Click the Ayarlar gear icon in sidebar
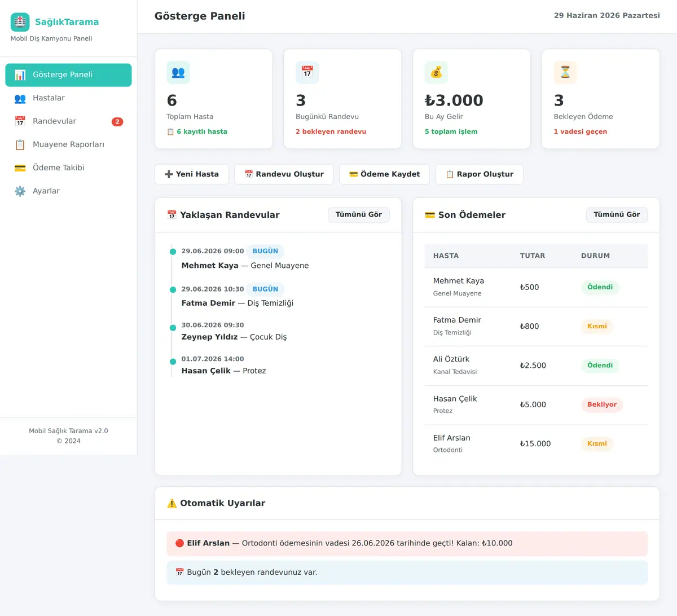The width and height of the screenshot is (677, 616). pos(20,191)
